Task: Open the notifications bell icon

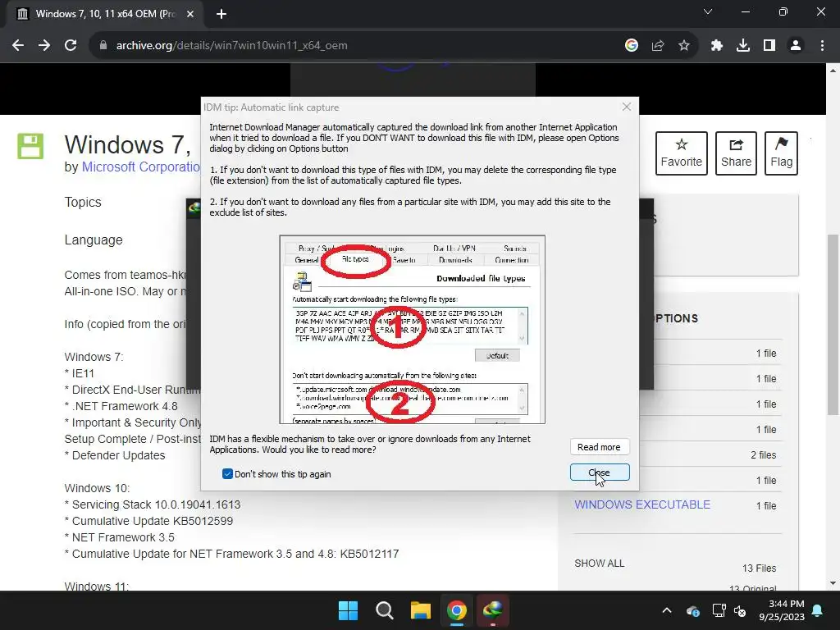Action: pyautogui.click(x=818, y=610)
